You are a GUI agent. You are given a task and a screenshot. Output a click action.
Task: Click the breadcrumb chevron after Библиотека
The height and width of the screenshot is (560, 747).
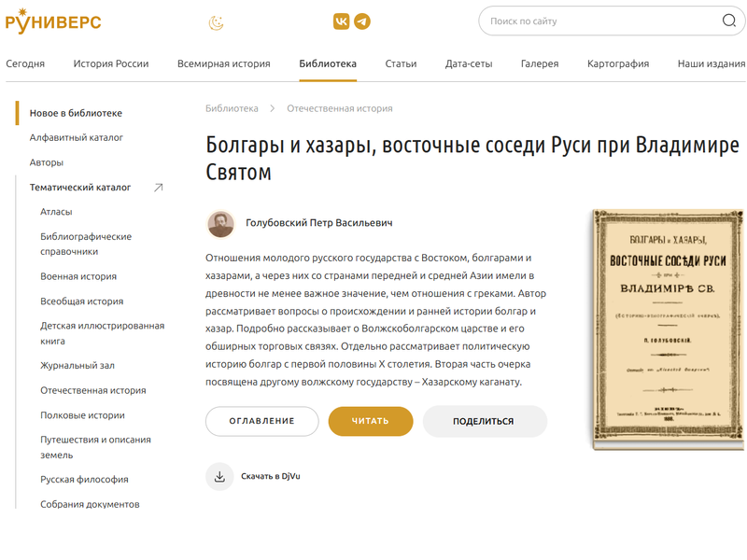coord(273,108)
